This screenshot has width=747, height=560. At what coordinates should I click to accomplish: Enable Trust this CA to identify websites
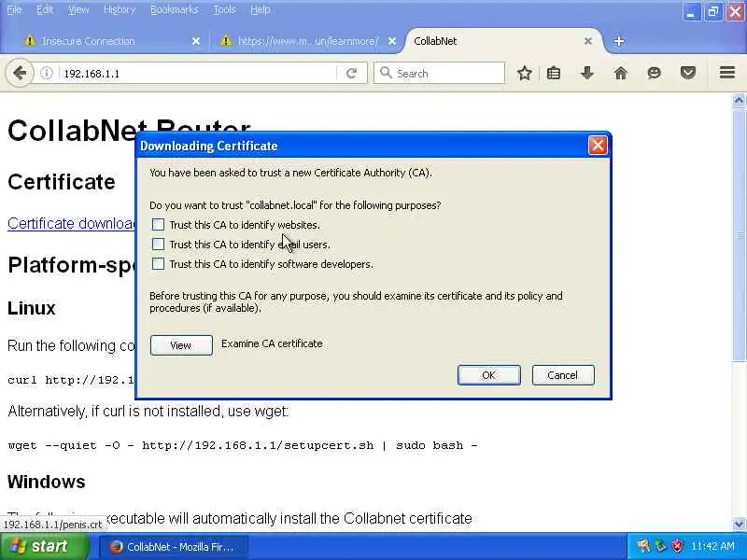coord(158,224)
